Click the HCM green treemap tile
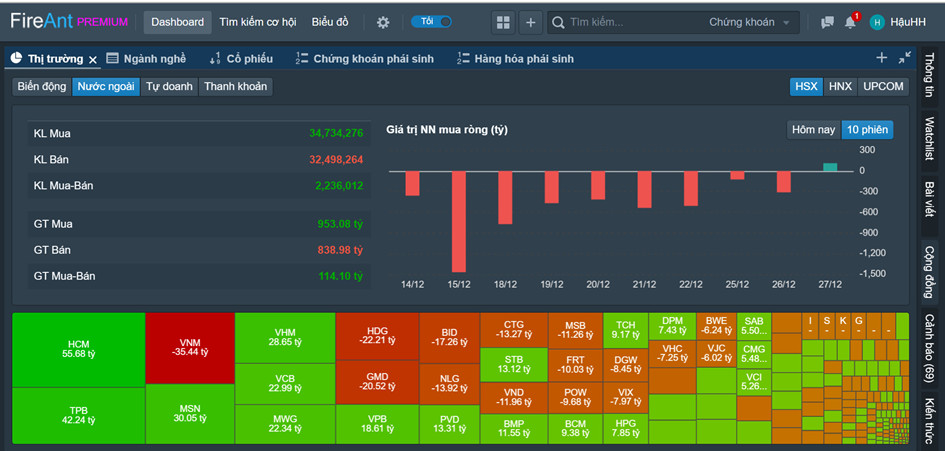 77,349
